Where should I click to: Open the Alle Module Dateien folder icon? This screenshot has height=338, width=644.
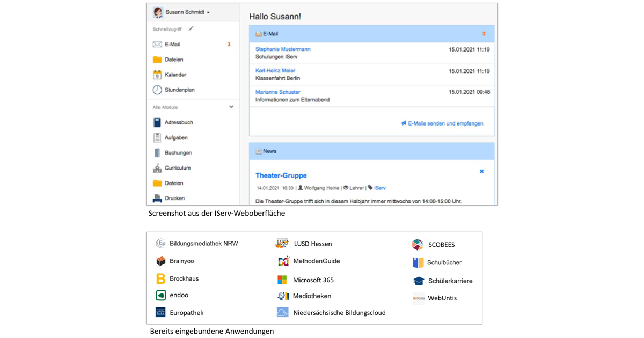[157, 183]
